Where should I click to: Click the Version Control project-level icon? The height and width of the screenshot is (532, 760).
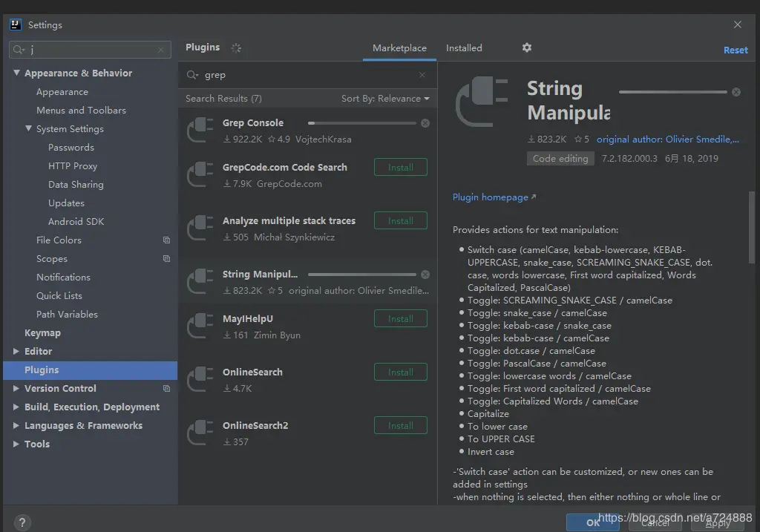click(167, 389)
